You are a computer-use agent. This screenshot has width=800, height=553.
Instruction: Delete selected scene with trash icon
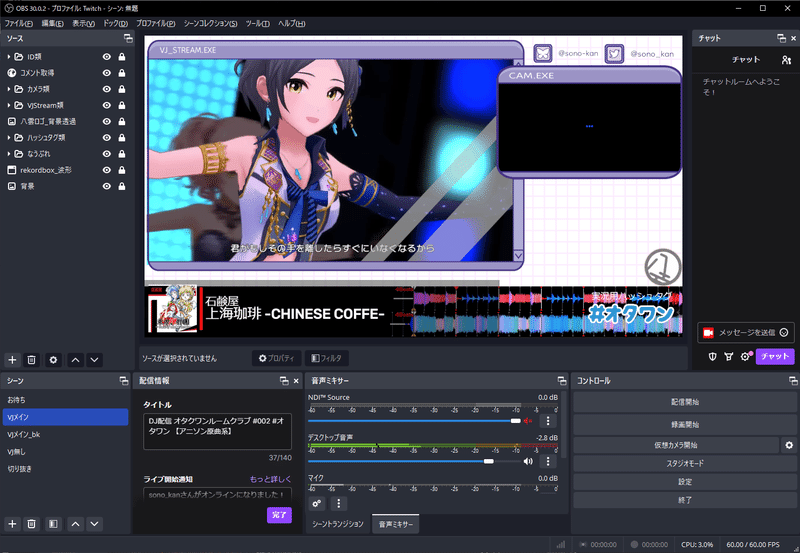31,524
